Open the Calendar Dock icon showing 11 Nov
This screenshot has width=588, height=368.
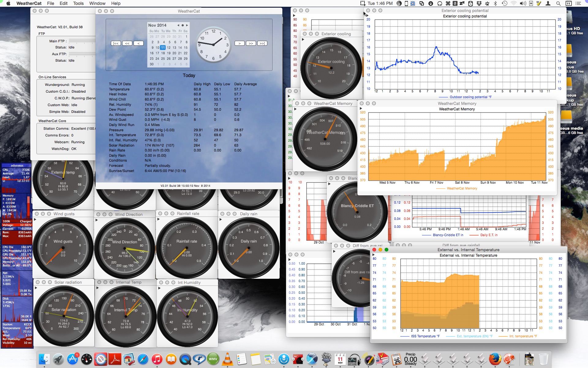340,359
